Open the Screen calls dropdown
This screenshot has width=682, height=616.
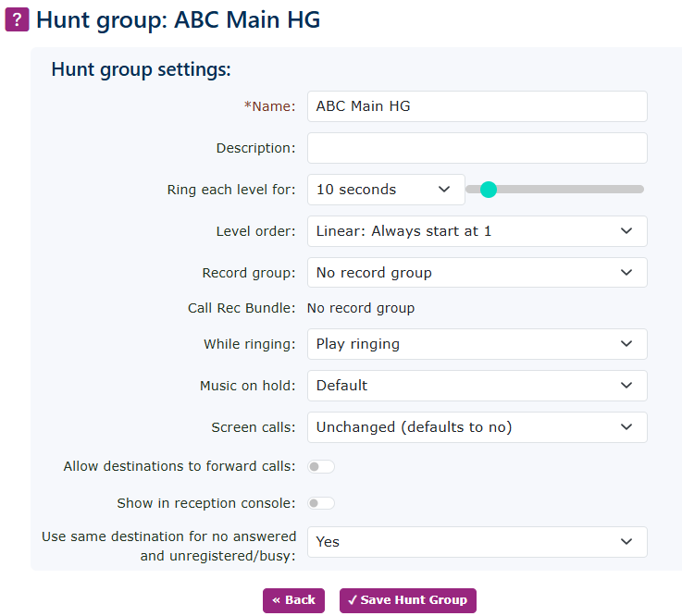477,427
